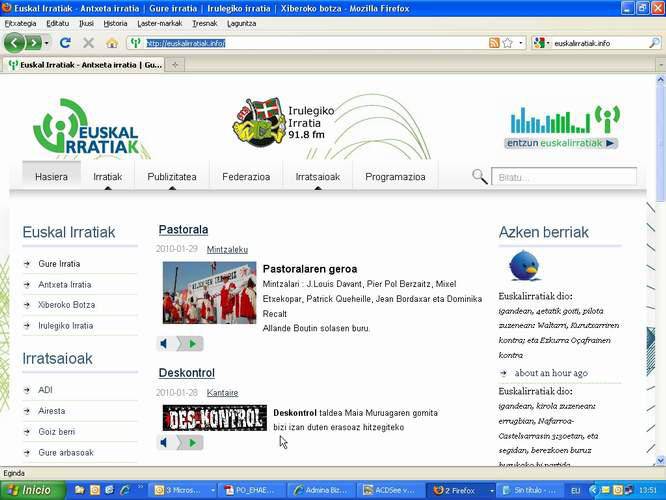Expand the Irratsaioak navigation menu
The image size is (666, 500).
318,177
